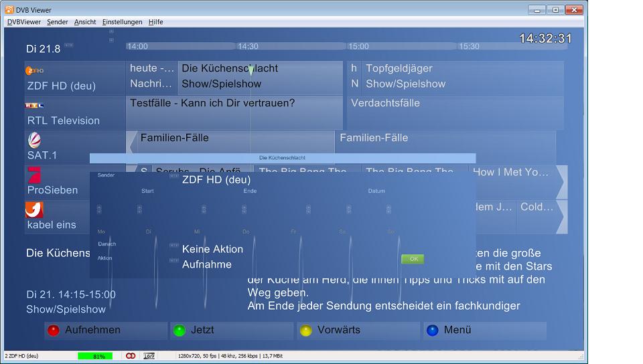Change the Aktion option showing Aufnahme

173,260
